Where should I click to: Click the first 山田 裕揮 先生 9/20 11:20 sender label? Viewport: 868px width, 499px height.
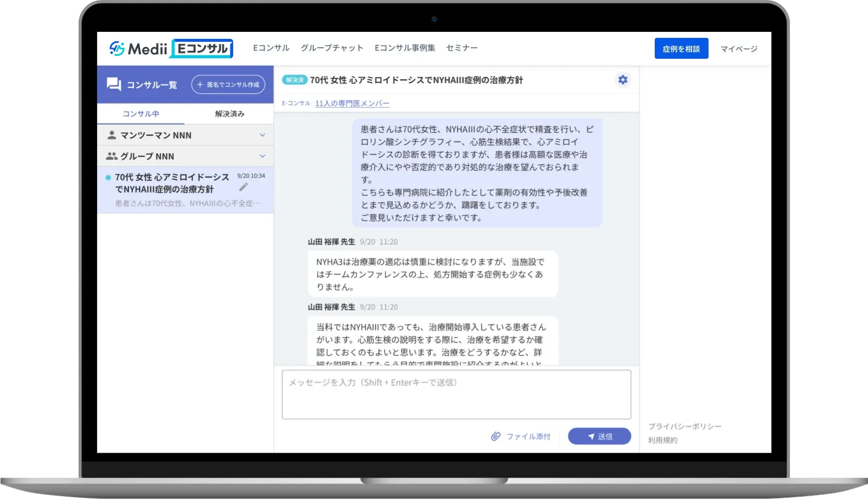tap(353, 242)
